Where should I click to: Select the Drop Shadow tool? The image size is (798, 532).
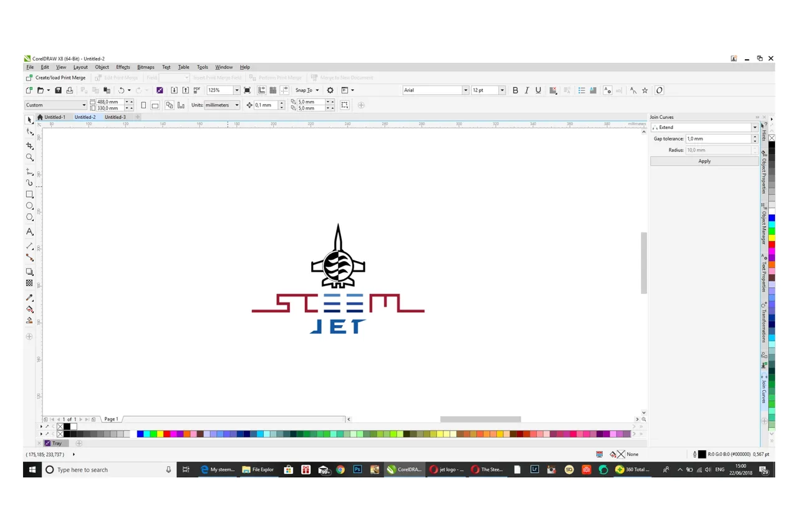(29, 272)
